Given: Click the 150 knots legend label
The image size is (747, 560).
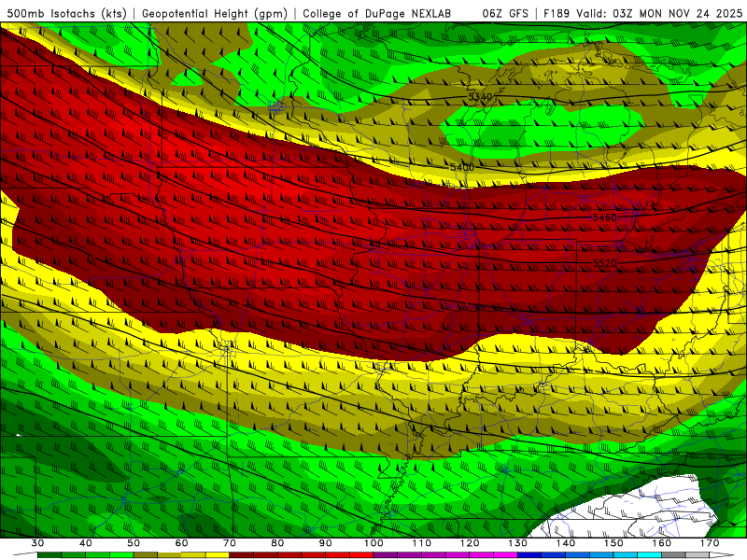Looking at the screenshot, I should (613, 543).
